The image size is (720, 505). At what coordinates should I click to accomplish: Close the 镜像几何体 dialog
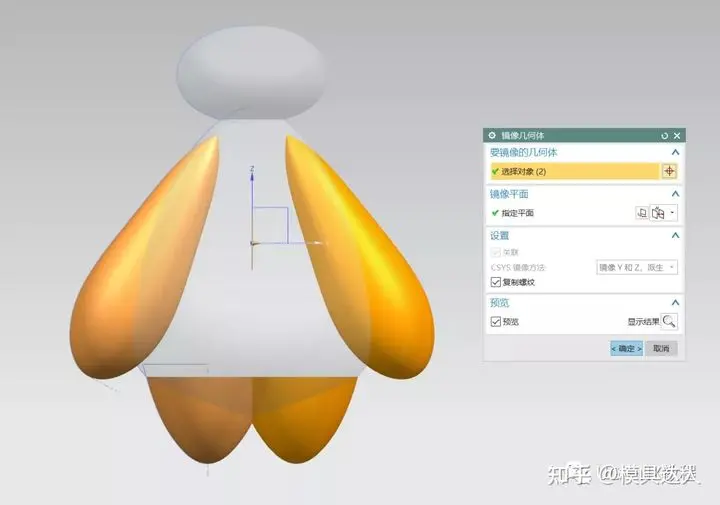pyautogui.click(x=677, y=135)
